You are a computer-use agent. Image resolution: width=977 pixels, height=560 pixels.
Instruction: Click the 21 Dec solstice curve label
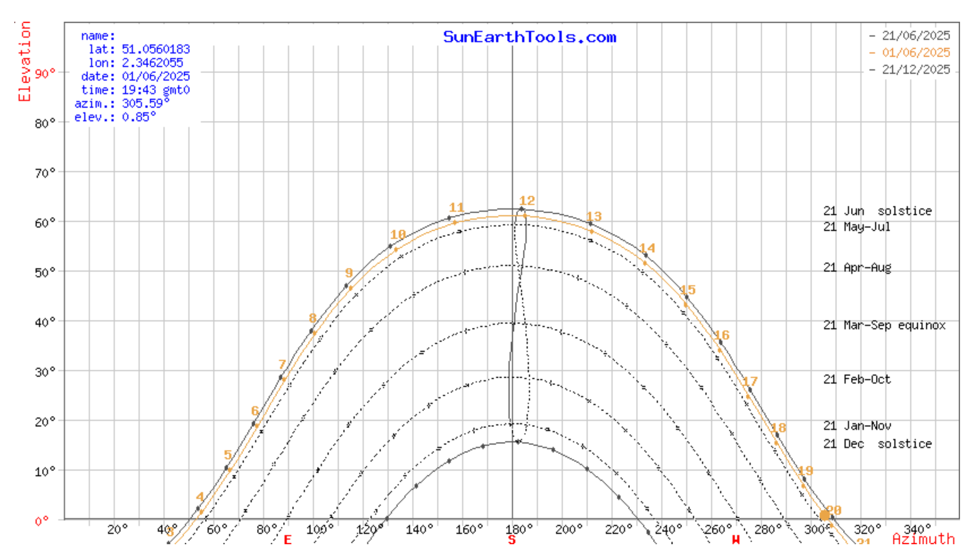(877, 444)
